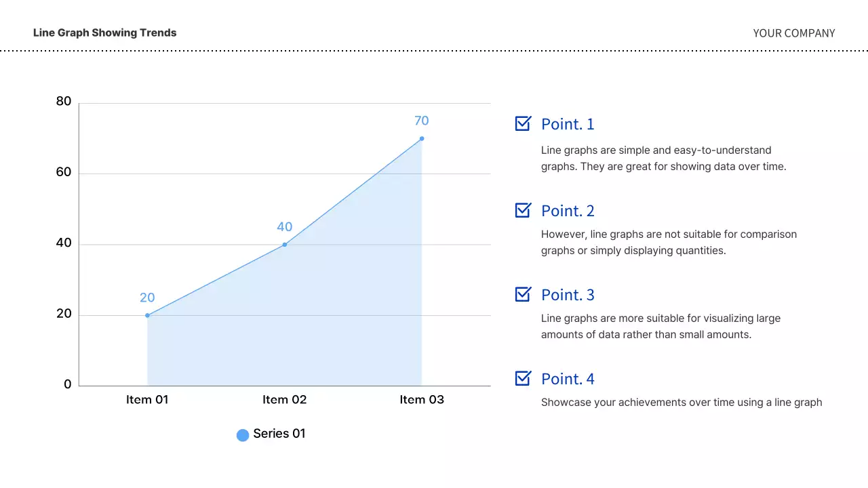The image size is (868, 488).
Task: Click the 'Item 01' axis label
Action: tap(147, 400)
